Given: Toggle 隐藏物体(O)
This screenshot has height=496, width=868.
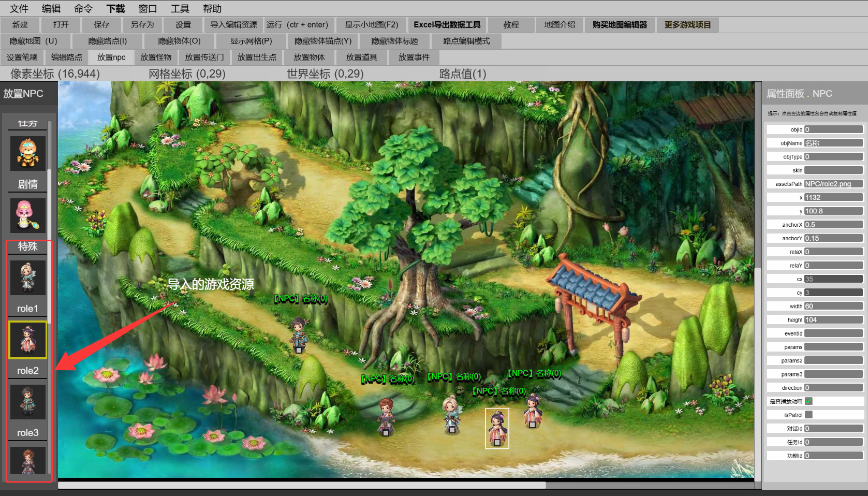Looking at the screenshot, I should 179,41.
